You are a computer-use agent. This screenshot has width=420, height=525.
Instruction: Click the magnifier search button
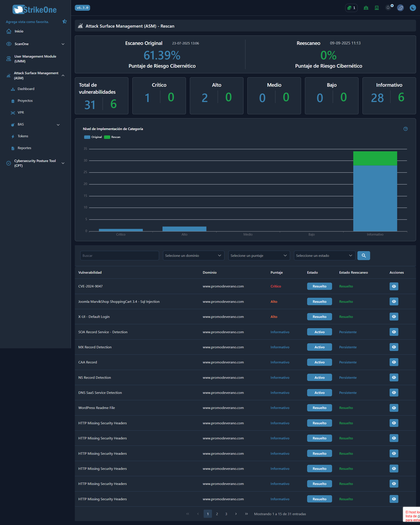click(364, 255)
